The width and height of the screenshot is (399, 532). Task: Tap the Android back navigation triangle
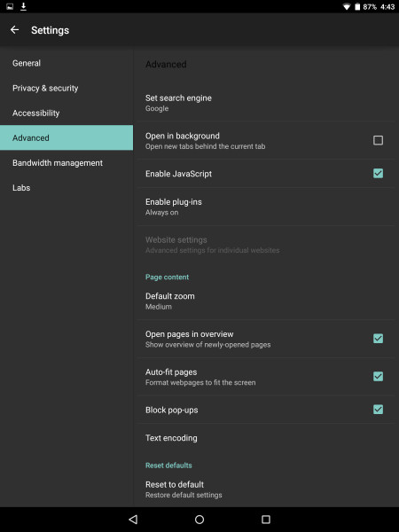133,519
